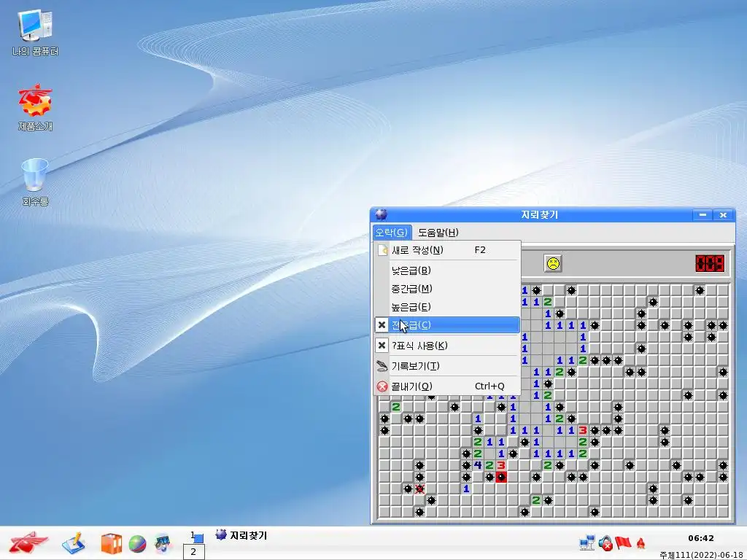Select 낮은급(B) difficulty level

pos(447,271)
